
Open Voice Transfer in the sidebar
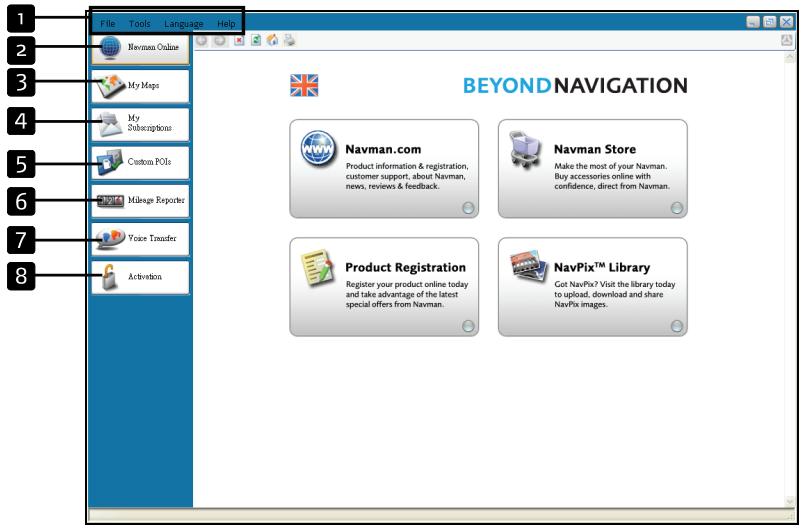(x=140, y=239)
